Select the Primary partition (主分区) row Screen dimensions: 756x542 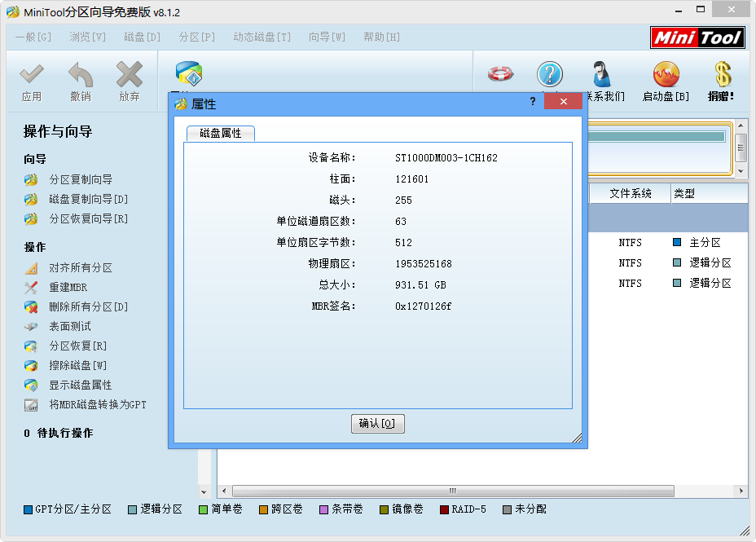668,243
